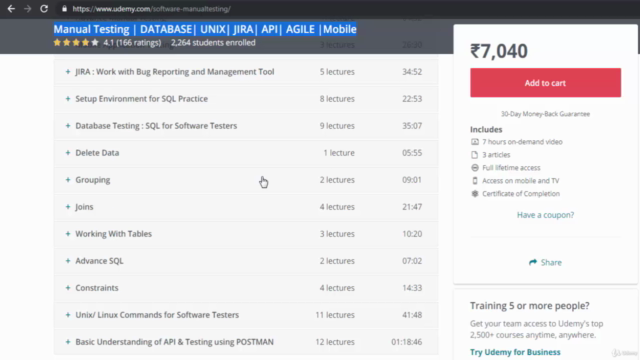Click Training 5 or more people heading
Viewport: 640px width, 360px height.
point(529,306)
